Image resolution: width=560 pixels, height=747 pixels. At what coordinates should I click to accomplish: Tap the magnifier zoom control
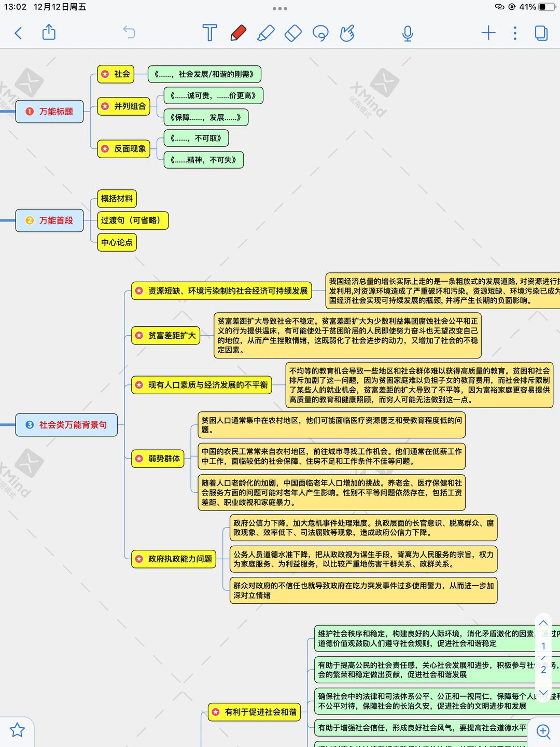pyautogui.click(x=543, y=731)
